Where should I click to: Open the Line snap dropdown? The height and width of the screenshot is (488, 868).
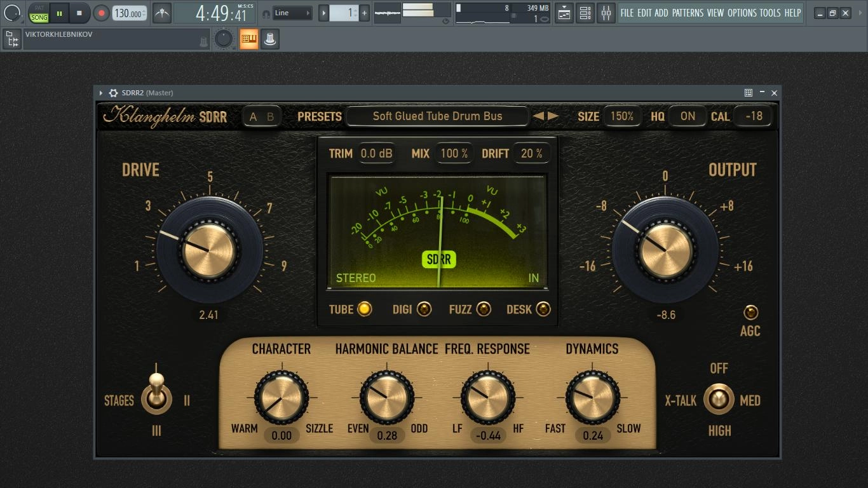click(292, 13)
